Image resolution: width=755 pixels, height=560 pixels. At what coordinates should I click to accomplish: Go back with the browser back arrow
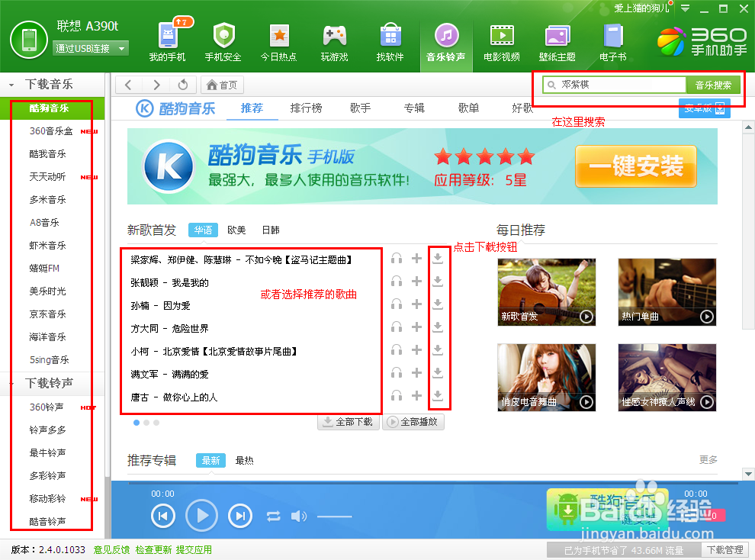pyautogui.click(x=128, y=85)
